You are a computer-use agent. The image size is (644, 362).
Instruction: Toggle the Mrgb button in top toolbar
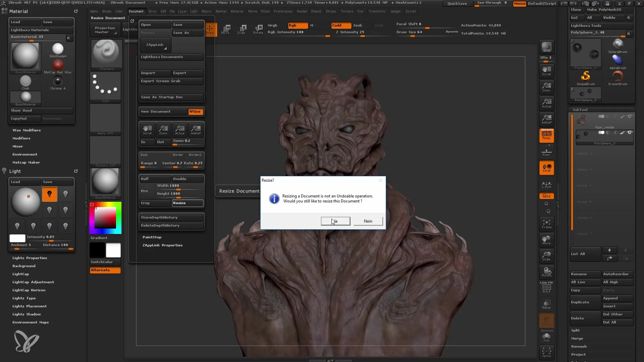(x=273, y=25)
